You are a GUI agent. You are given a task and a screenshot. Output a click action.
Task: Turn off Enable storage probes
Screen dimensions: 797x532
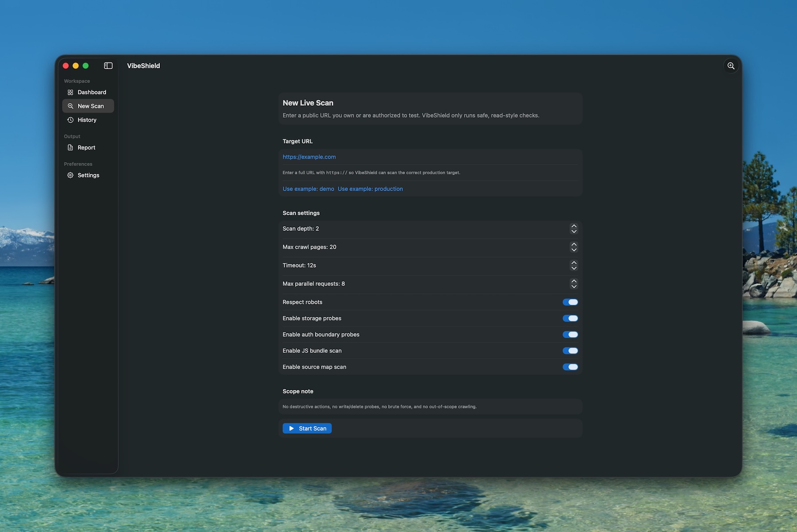[570, 318]
